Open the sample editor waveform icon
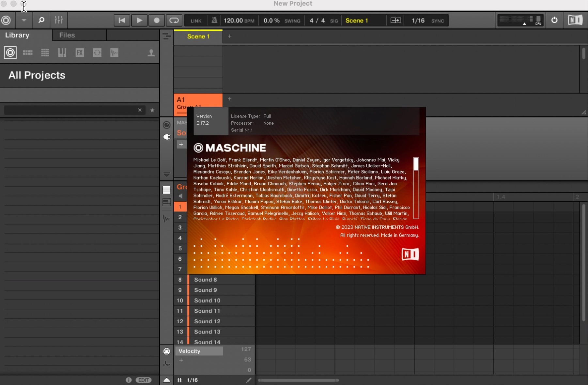This screenshot has width=588, height=385. (166, 219)
